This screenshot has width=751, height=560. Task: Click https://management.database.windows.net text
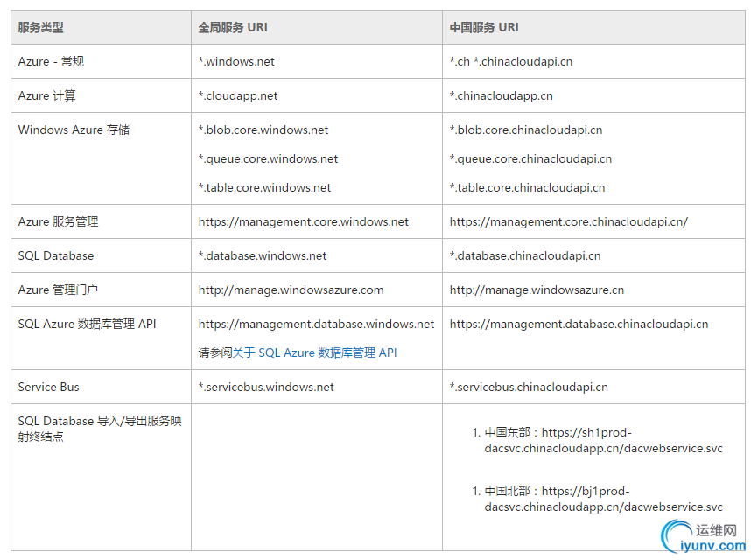(x=317, y=324)
